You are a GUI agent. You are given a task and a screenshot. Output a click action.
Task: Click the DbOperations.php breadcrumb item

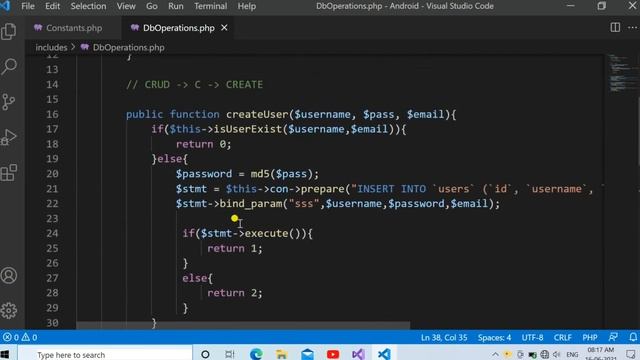coord(128,47)
